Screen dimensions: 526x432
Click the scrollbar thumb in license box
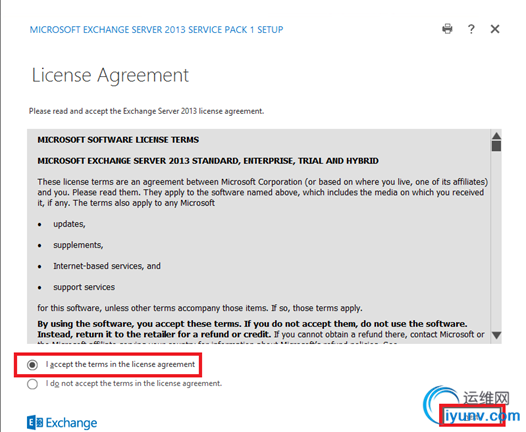click(x=496, y=146)
